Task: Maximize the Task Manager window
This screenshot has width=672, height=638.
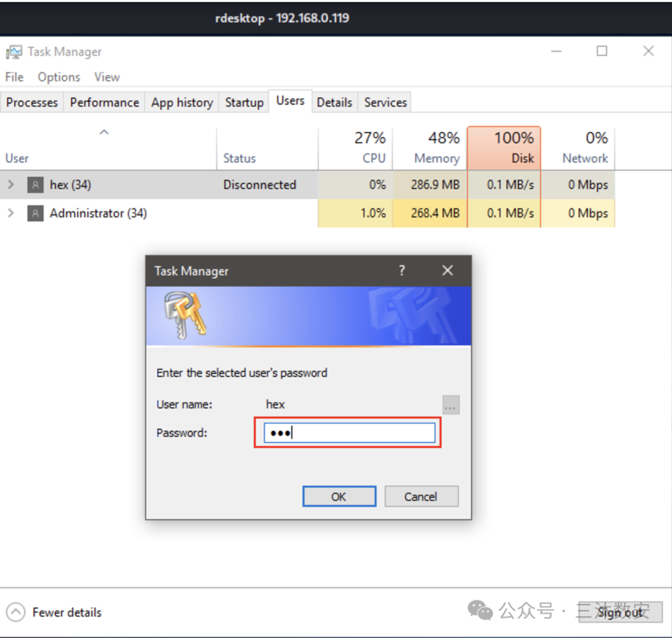Action: [x=602, y=51]
